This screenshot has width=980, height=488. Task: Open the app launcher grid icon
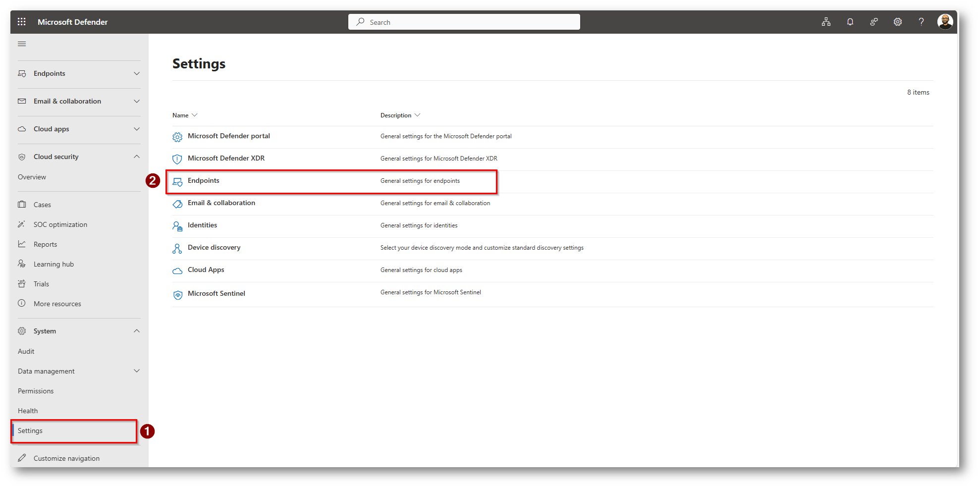point(21,21)
